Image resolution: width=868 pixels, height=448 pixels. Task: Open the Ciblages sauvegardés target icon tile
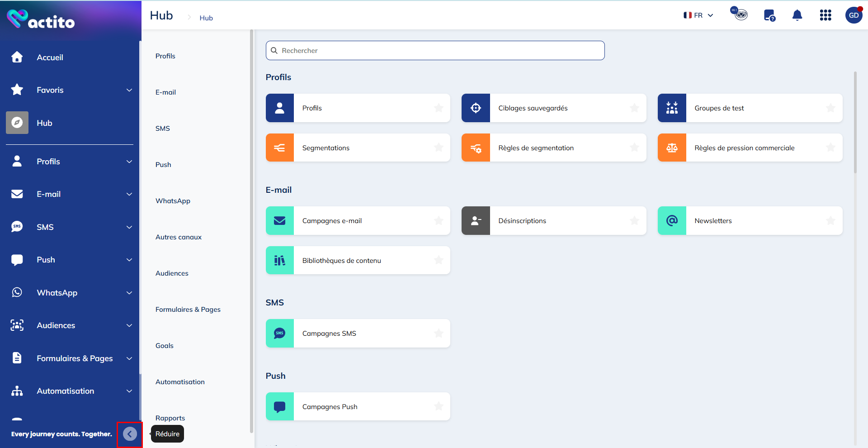click(x=476, y=108)
